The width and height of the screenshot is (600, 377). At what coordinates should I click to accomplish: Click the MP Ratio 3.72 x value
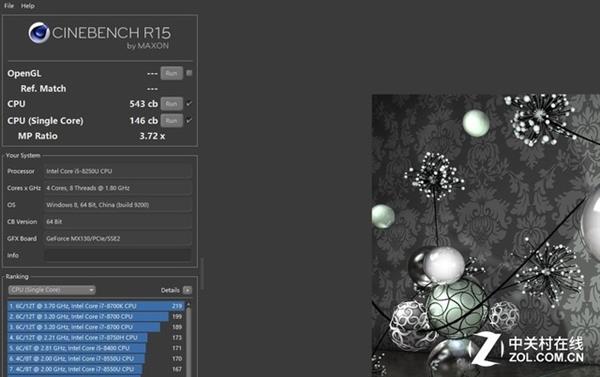tap(152, 136)
